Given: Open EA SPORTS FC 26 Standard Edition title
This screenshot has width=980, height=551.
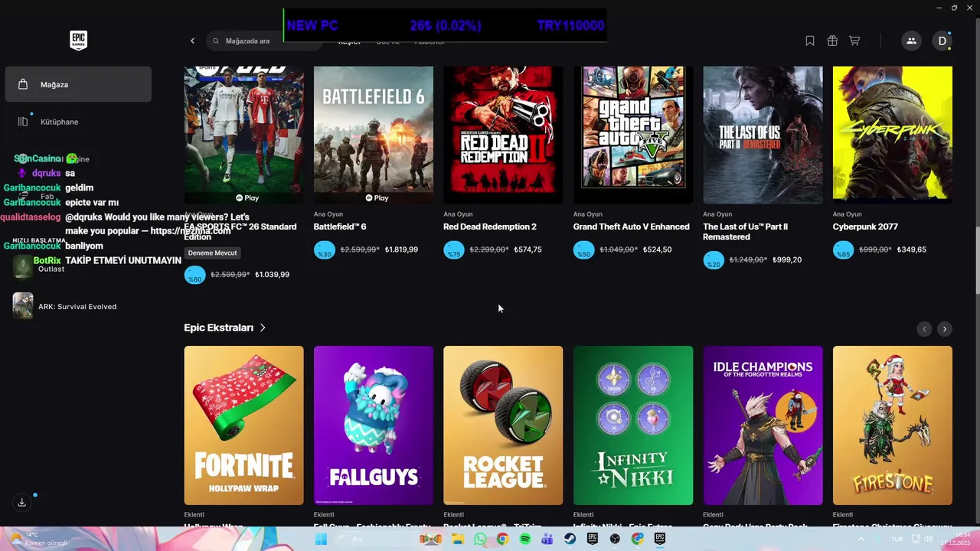Looking at the screenshot, I should 240,232.
